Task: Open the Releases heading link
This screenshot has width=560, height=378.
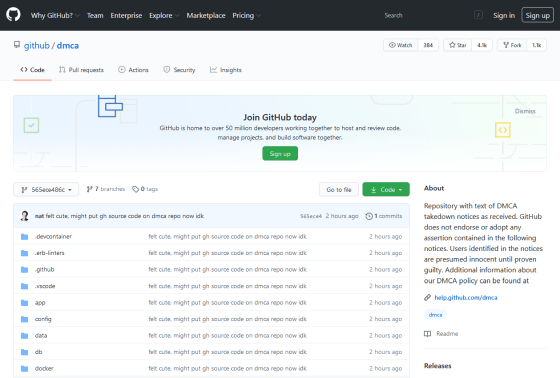Action: pyautogui.click(x=438, y=365)
